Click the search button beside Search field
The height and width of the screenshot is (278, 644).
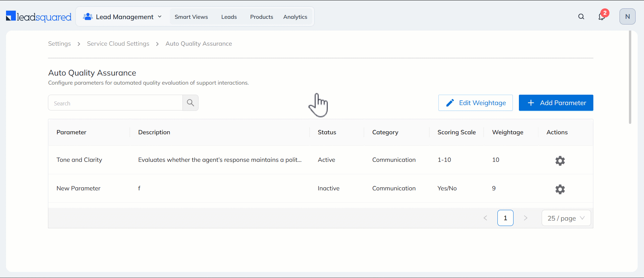point(191,103)
